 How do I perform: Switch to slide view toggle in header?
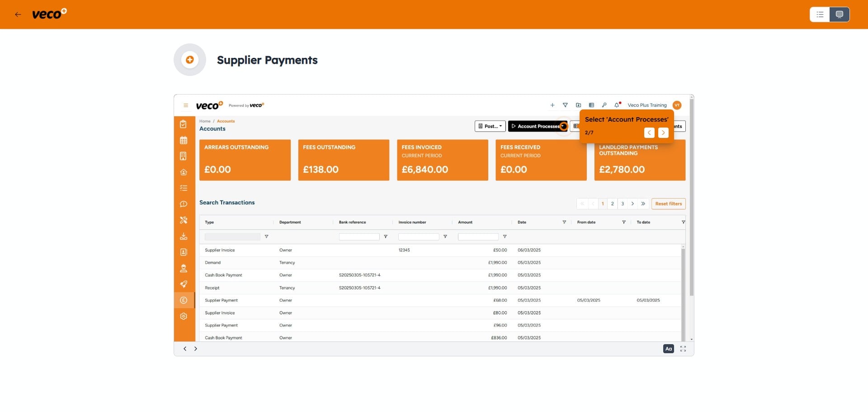tap(839, 14)
